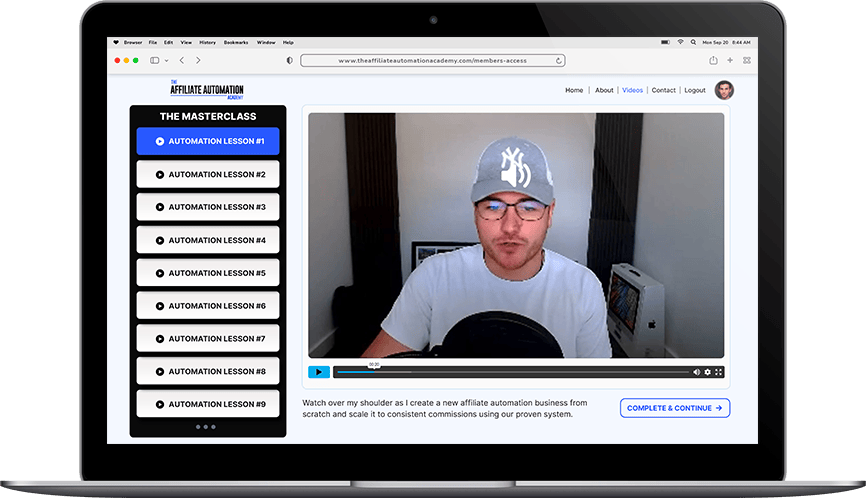The width and height of the screenshot is (866, 498).
Task: Click the user profile avatar
Action: click(x=724, y=90)
